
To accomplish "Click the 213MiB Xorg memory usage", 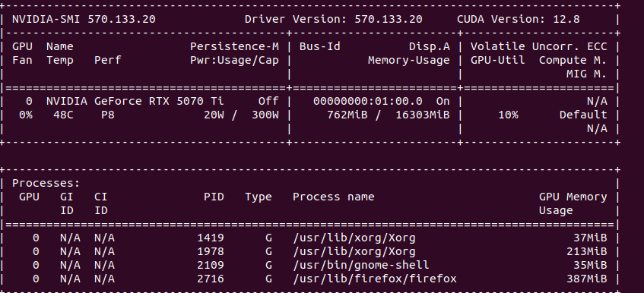I will tap(586, 251).
